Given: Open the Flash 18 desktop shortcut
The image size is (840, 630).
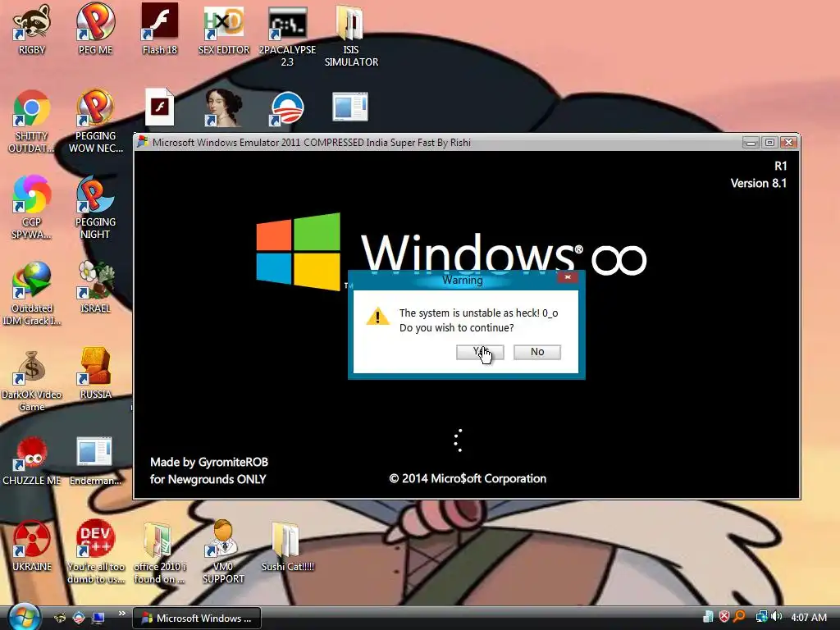Looking at the screenshot, I should click(x=160, y=30).
